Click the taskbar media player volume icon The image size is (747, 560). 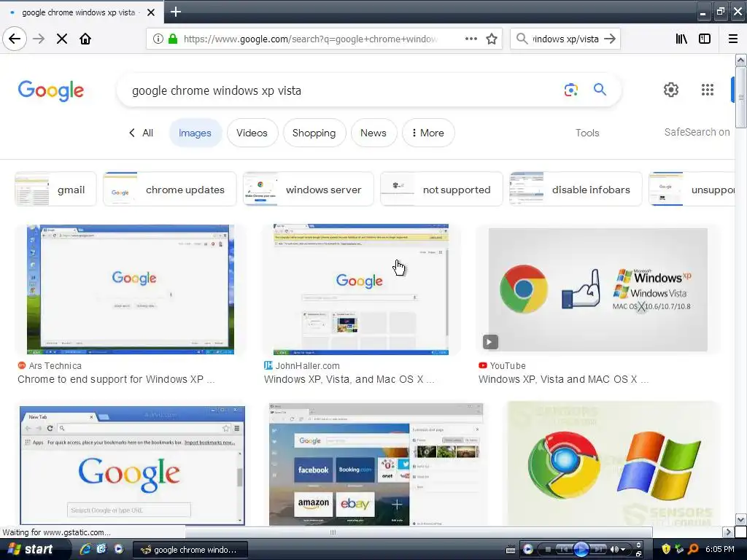tap(614, 550)
